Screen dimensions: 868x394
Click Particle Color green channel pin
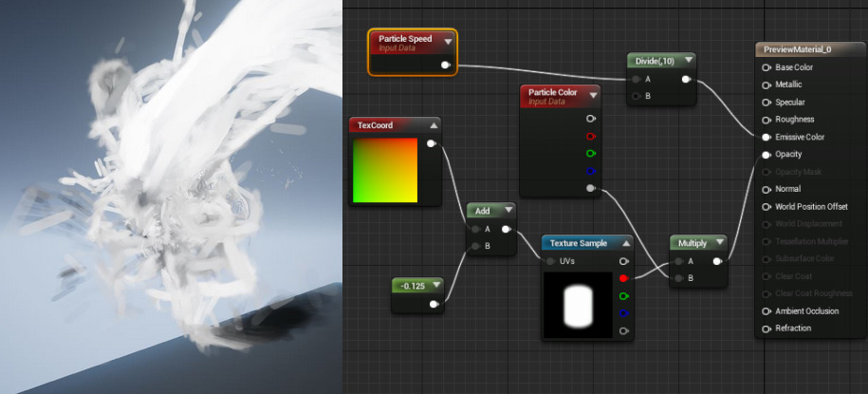(591, 153)
